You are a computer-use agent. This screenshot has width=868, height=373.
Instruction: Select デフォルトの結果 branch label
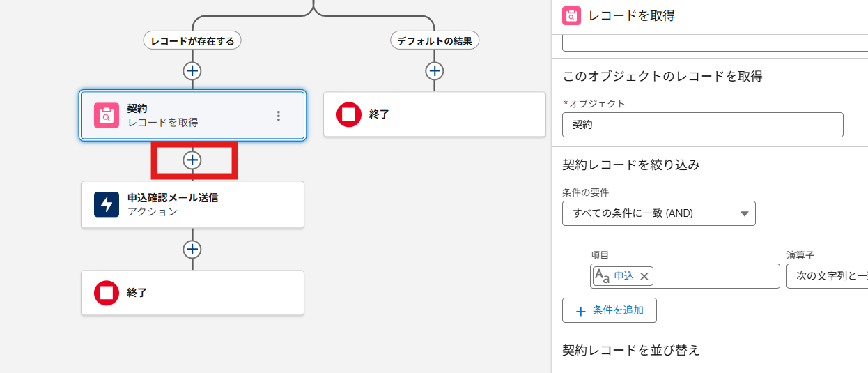[435, 41]
